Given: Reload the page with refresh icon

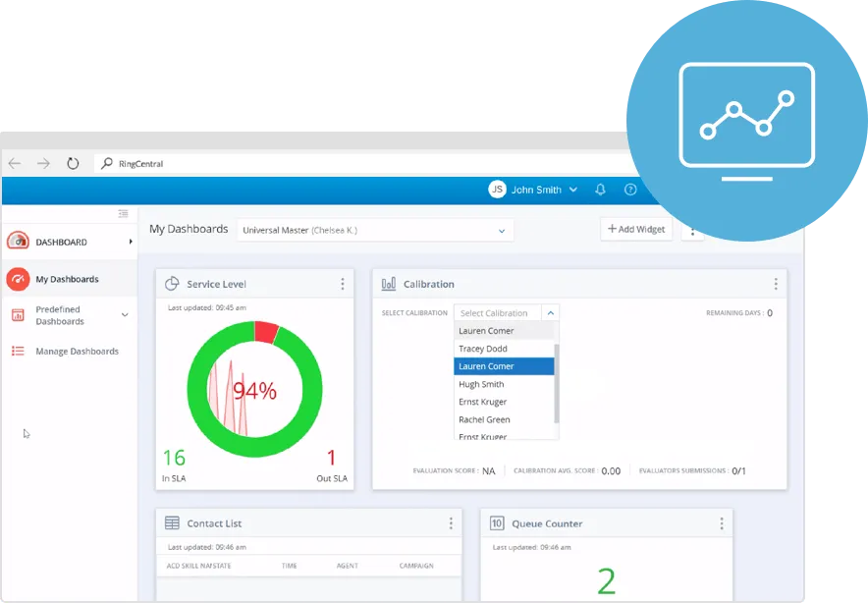Looking at the screenshot, I should [73, 164].
